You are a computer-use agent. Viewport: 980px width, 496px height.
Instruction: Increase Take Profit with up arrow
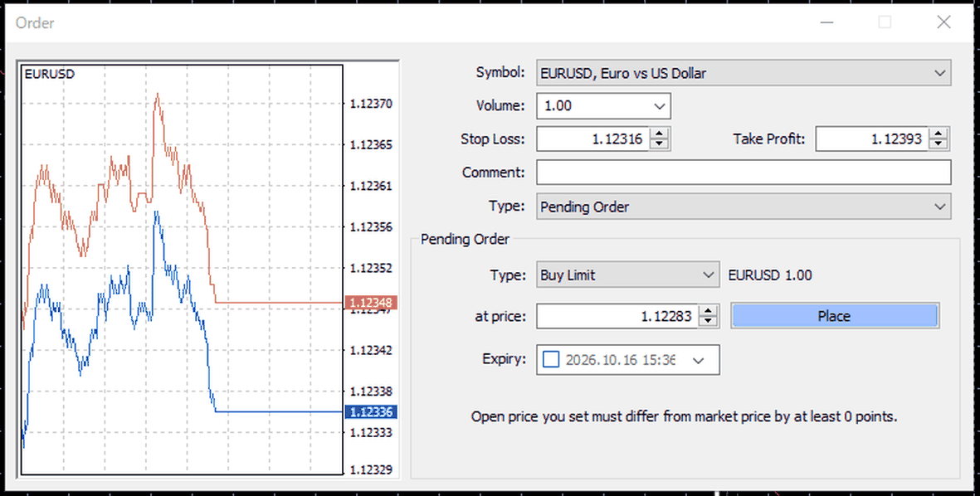point(939,133)
